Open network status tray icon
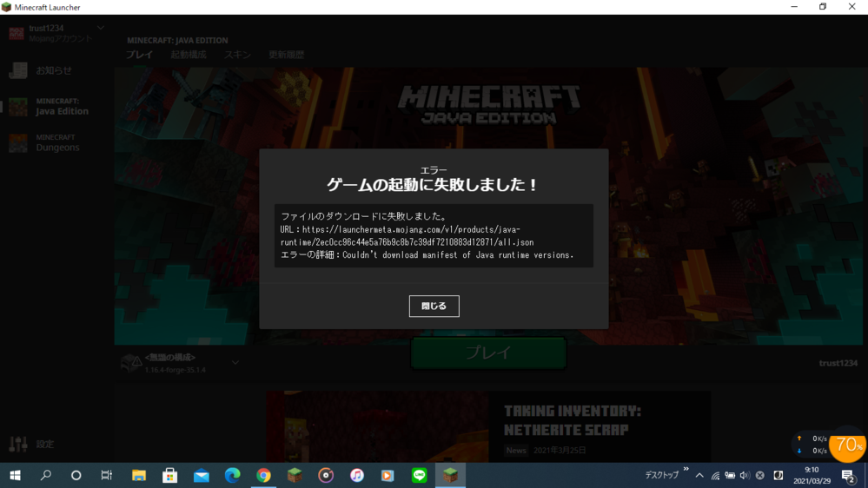Screen dimensions: 868x488 point(715,475)
